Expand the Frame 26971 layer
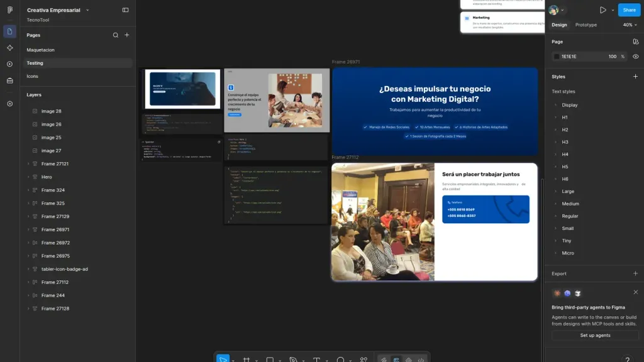The width and height of the screenshot is (644, 362). click(x=28, y=229)
